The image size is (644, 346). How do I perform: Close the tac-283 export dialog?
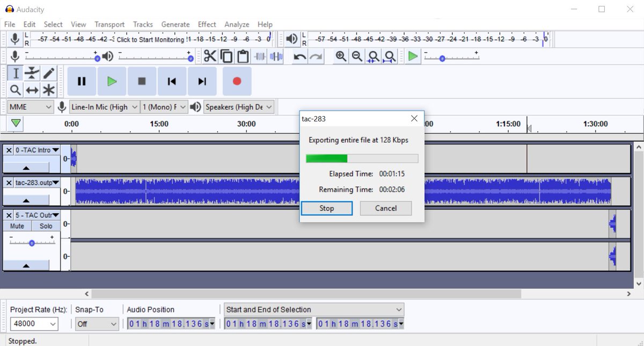click(x=414, y=119)
